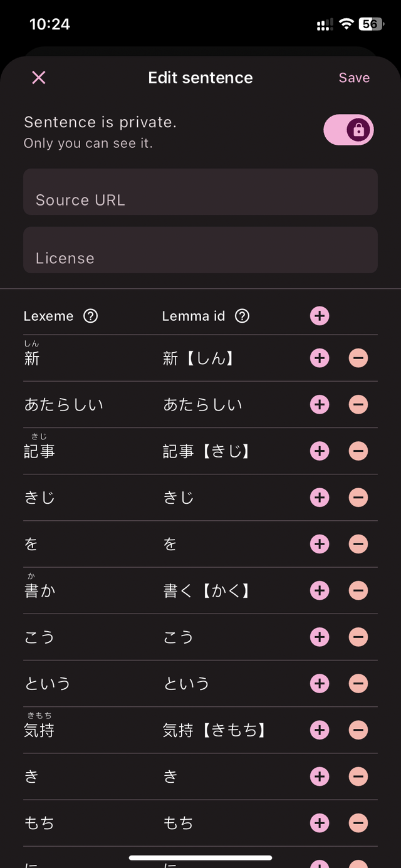Edit the lemma id 書く【かく】
The height and width of the screenshot is (868, 401).
(207, 591)
